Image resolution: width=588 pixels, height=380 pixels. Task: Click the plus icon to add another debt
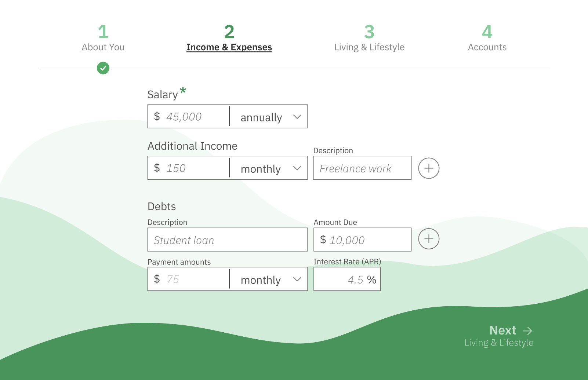[x=428, y=239]
